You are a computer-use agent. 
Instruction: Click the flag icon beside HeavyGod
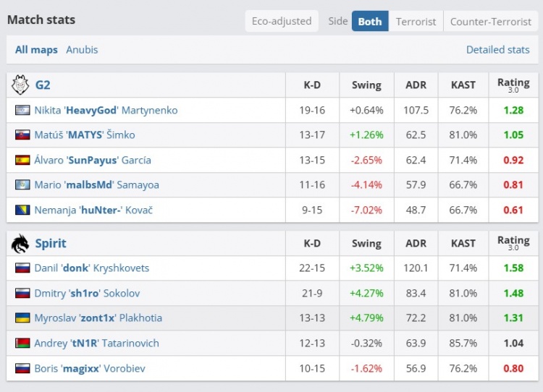(22, 111)
